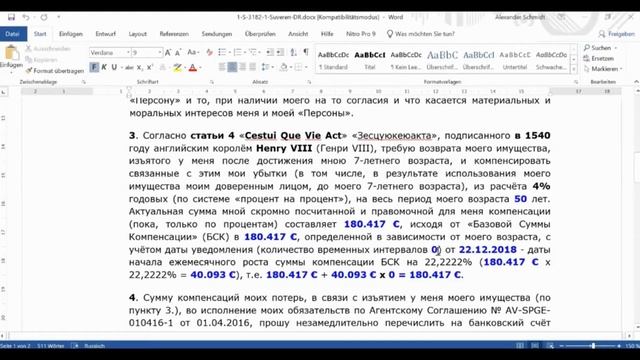Decrease font size with the small A icon
640x360 pixels.
coord(178,53)
